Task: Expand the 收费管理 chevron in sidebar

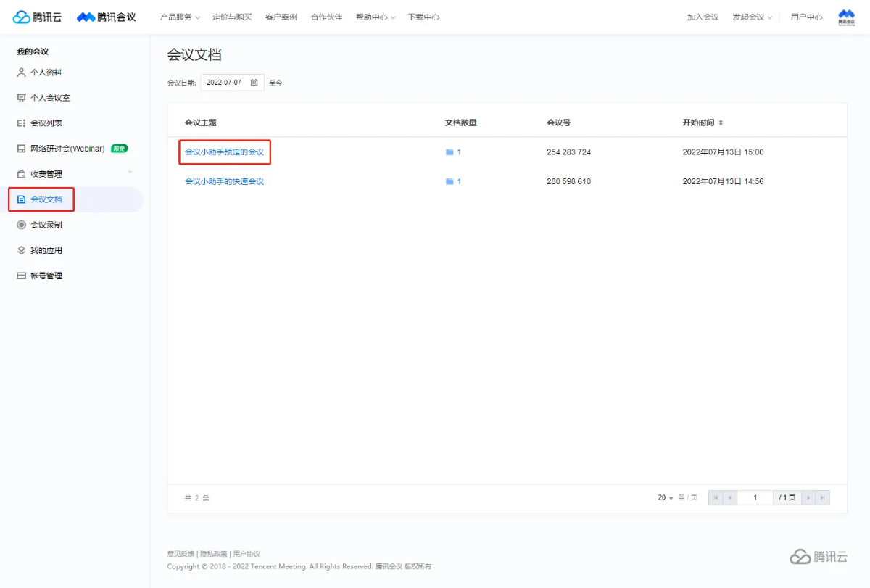Action: pyautogui.click(x=130, y=172)
